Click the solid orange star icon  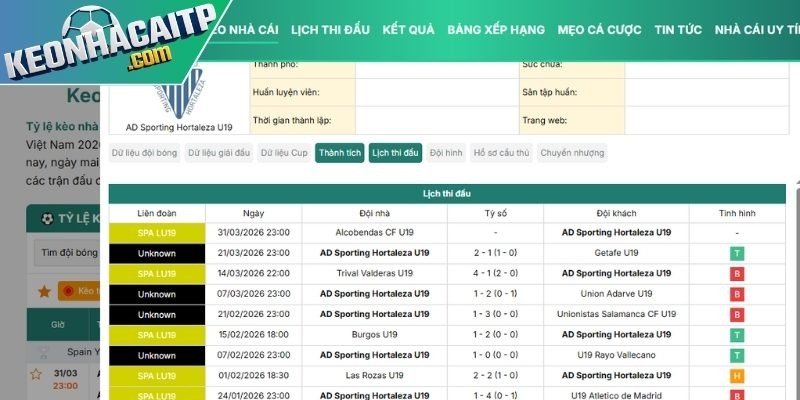coord(43,292)
